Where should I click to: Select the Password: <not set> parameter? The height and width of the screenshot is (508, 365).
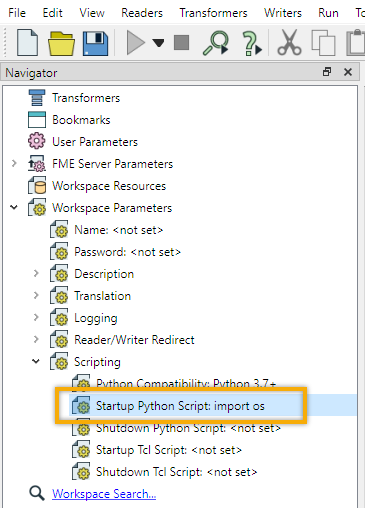pyautogui.click(x=127, y=252)
